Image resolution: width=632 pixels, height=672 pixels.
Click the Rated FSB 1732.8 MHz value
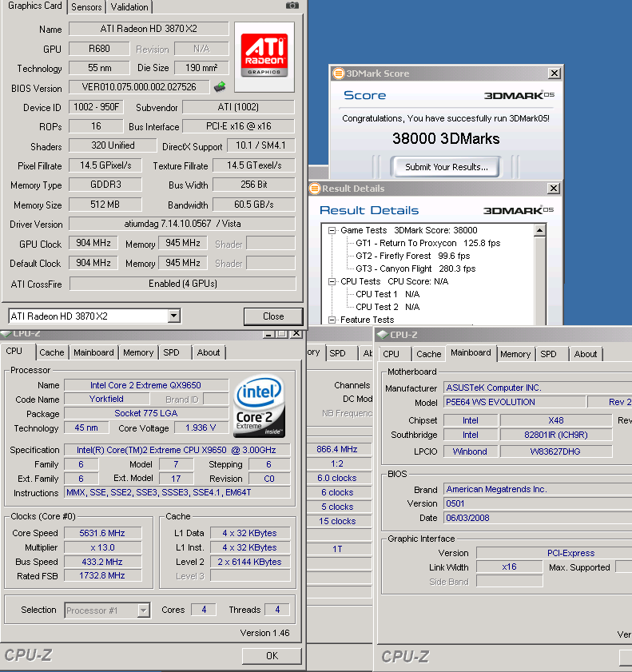click(102, 575)
